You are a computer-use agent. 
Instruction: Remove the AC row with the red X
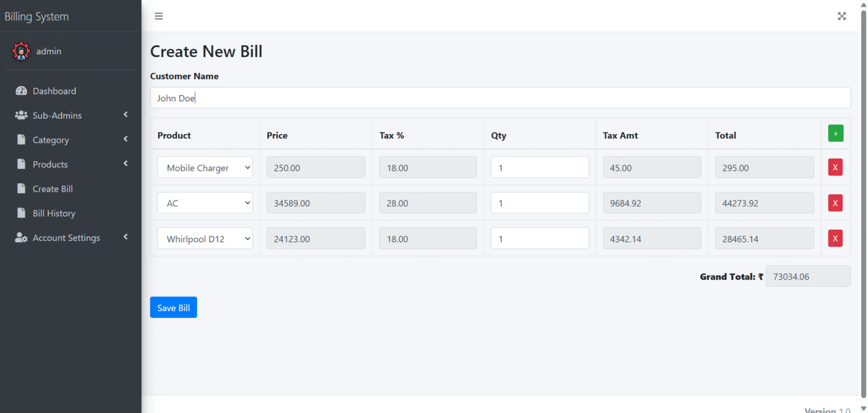click(x=835, y=203)
